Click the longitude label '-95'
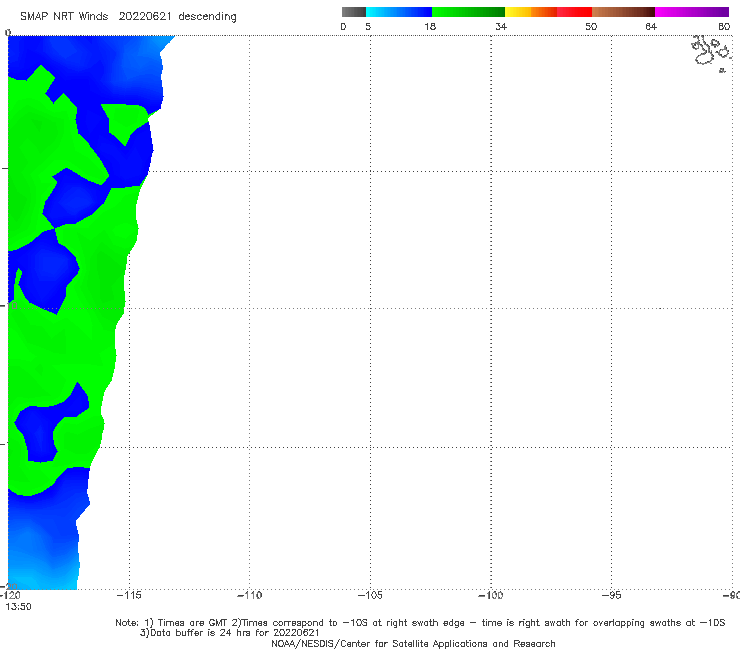This screenshot has height=650, width=740. [x=611, y=595]
